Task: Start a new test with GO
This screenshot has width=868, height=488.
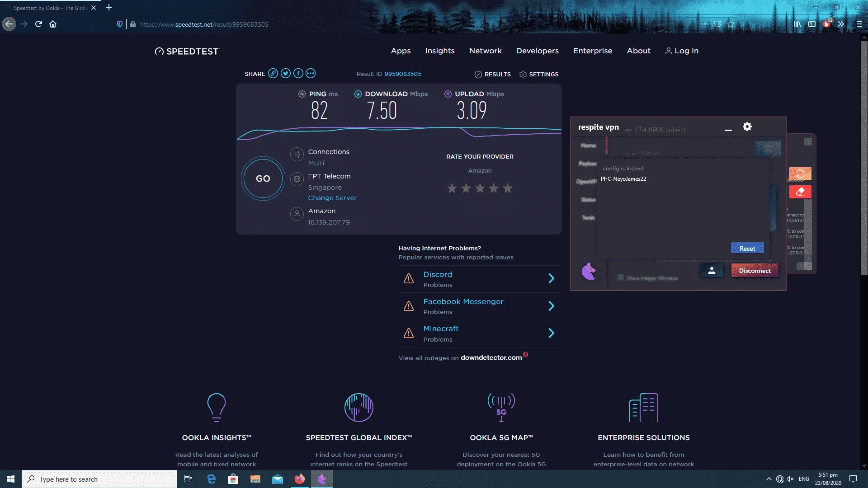Action: coord(263,178)
